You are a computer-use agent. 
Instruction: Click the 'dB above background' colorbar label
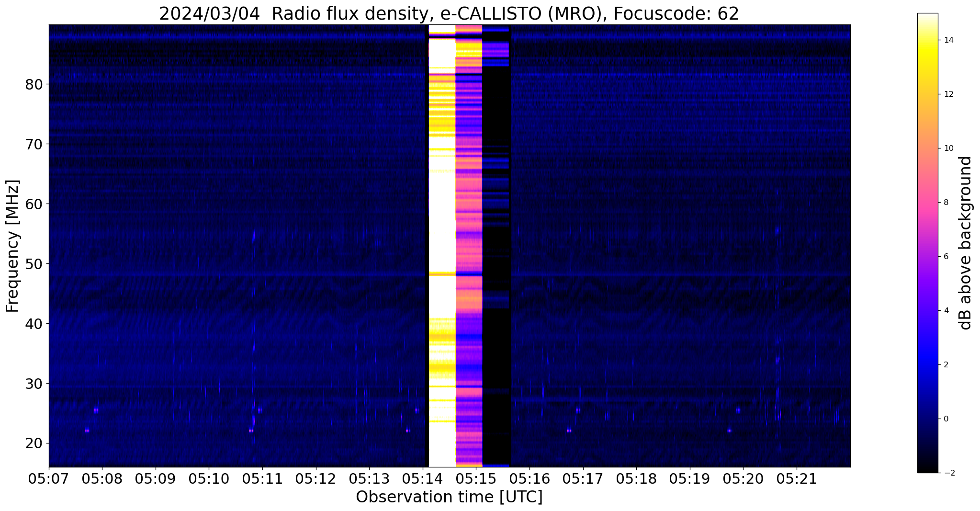(966, 243)
